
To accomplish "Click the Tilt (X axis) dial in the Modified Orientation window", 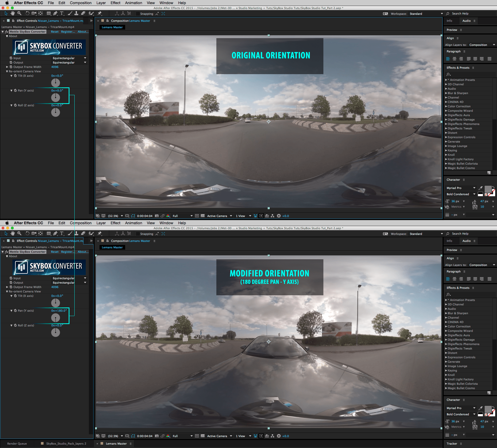I will [x=55, y=303].
